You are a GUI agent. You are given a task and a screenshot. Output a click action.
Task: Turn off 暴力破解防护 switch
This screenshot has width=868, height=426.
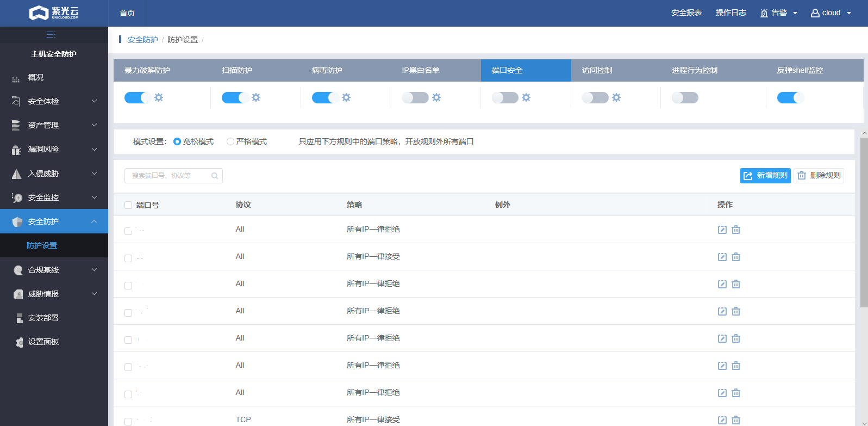pyautogui.click(x=138, y=97)
